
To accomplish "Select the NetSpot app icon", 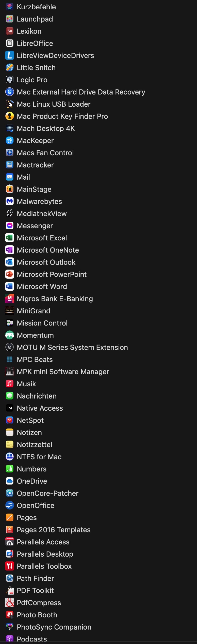I will [10, 420].
